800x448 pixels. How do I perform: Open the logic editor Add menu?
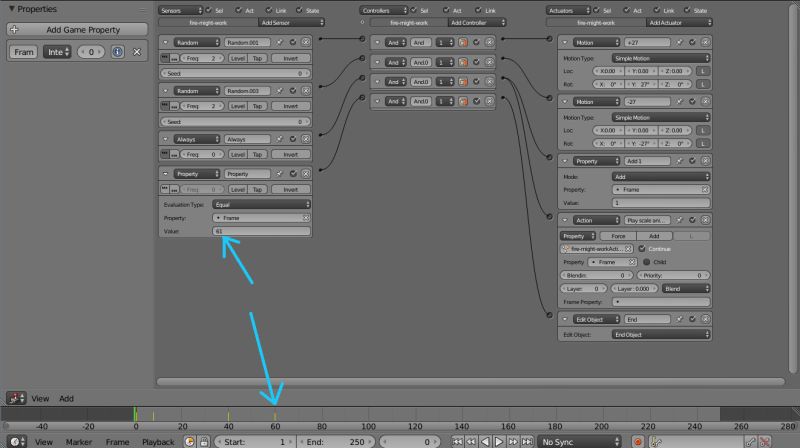(66, 399)
